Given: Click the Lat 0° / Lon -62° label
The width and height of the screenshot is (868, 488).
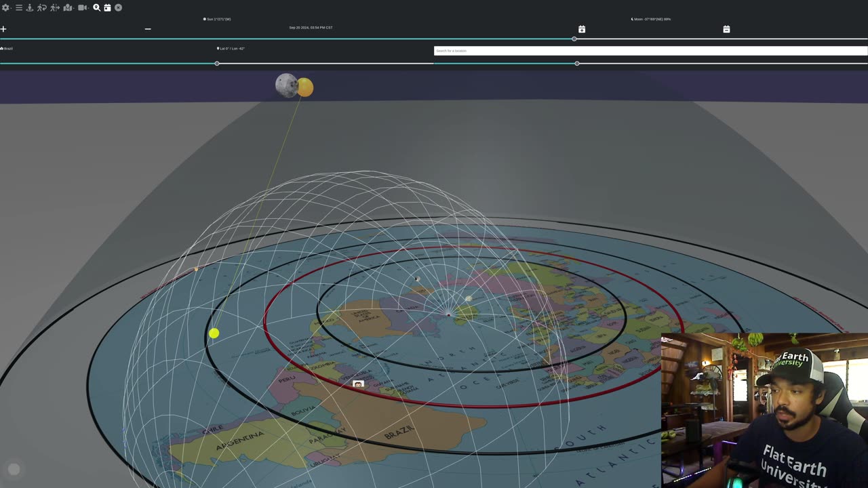Looking at the screenshot, I should click(231, 49).
